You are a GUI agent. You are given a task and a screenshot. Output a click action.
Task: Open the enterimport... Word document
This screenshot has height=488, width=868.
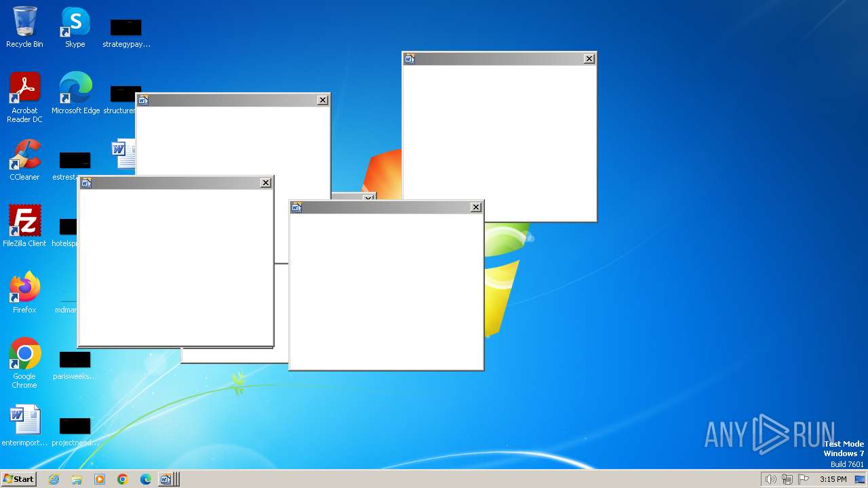point(24,426)
